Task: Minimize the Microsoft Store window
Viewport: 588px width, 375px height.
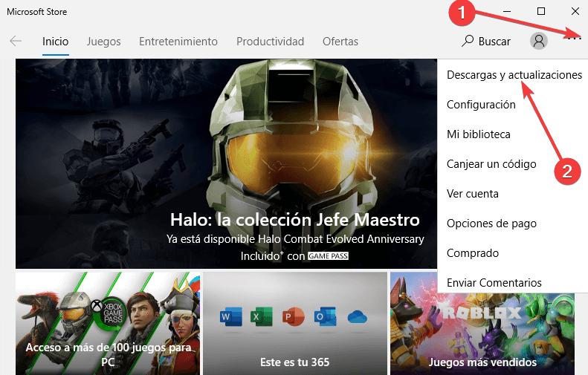Action: pyautogui.click(x=507, y=11)
